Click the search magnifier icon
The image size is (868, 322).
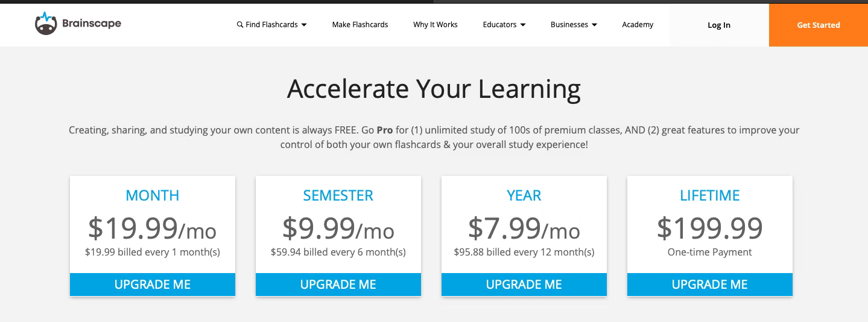240,25
